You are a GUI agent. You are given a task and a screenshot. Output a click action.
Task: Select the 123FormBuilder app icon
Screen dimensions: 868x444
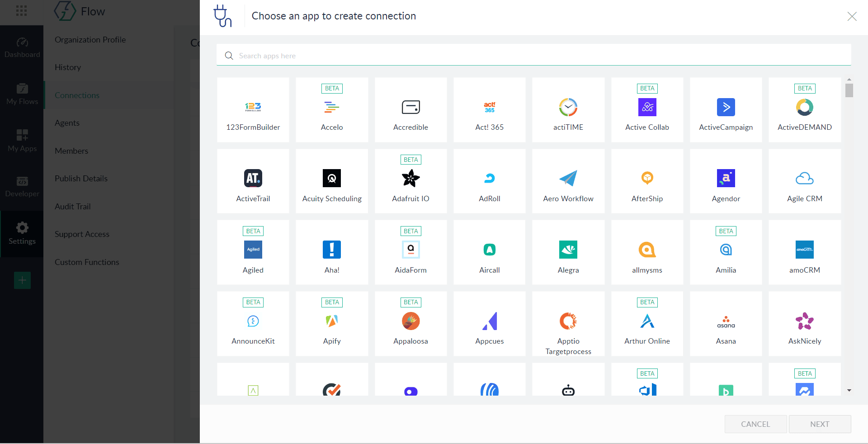pos(253,107)
